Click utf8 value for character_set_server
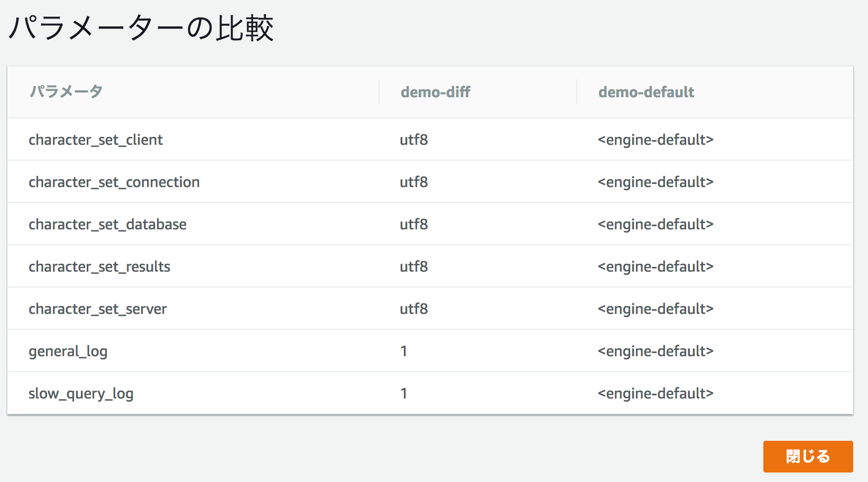 (x=413, y=309)
